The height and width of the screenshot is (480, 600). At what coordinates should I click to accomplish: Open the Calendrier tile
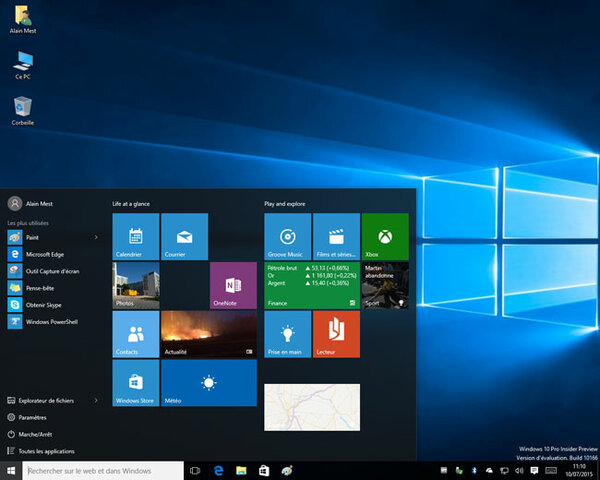point(136,237)
